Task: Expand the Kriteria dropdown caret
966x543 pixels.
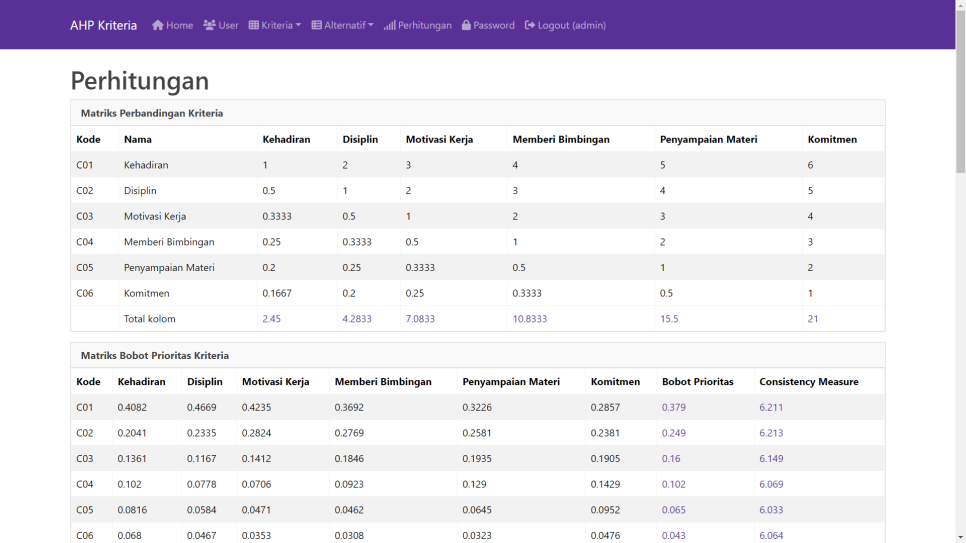Action: coord(298,26)
